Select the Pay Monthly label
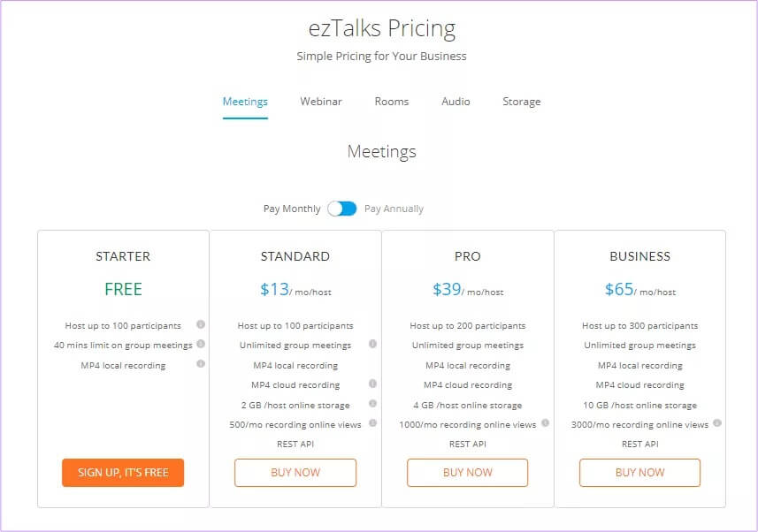The height and width of the screenshot is (532, 758). coord(292,209)
